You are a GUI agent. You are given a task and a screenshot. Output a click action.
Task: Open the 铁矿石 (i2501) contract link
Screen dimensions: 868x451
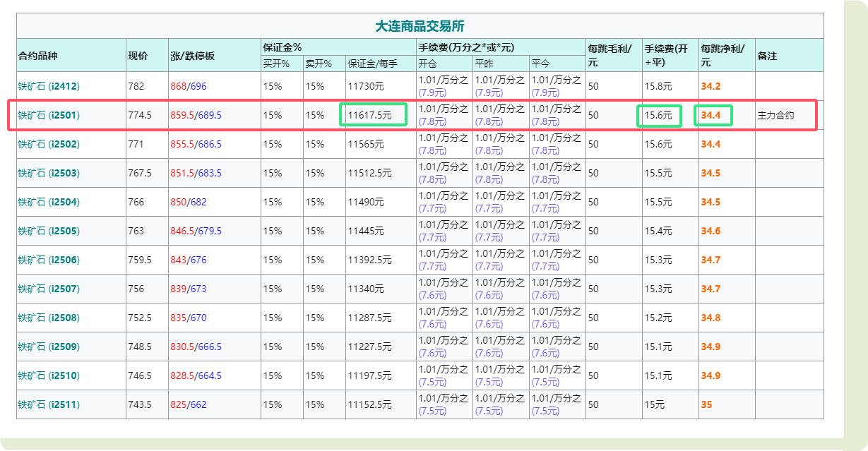(x=49, y=115)
